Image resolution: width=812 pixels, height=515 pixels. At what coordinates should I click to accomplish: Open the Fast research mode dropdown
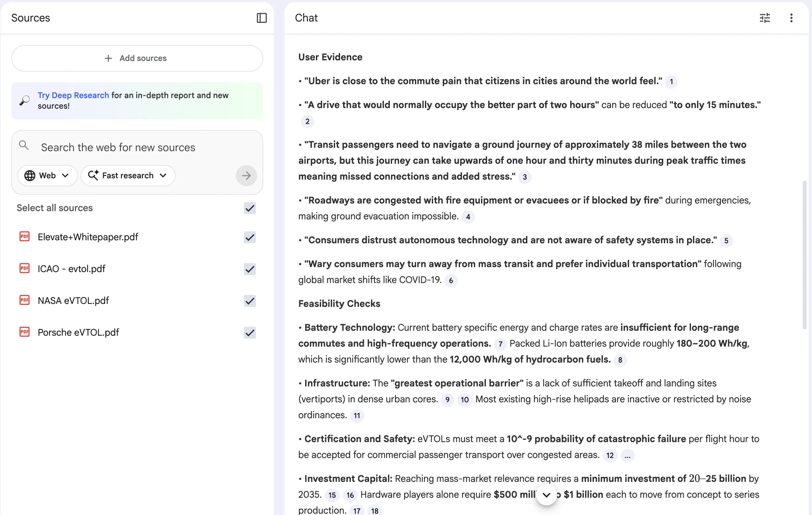click(x=163, y=175)
